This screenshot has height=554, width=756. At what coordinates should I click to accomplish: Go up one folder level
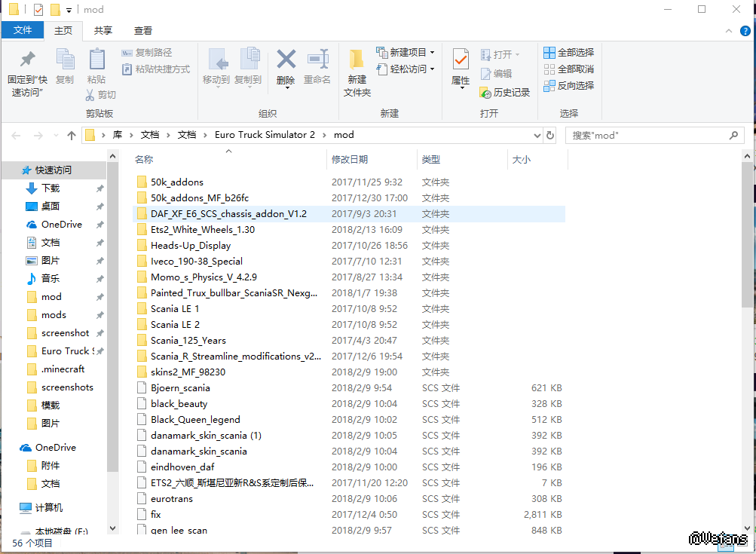tap(72, 136)
